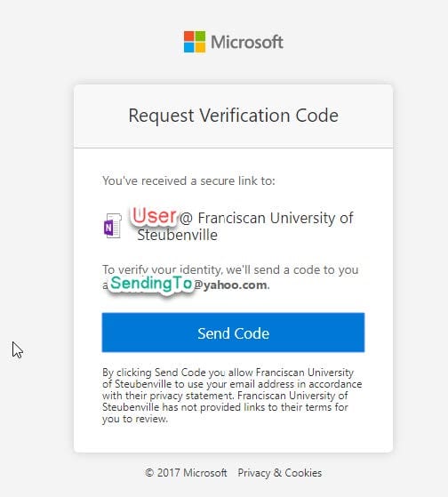
Task: Click the @yahoo.com email address text
Action: pos(231,285)
